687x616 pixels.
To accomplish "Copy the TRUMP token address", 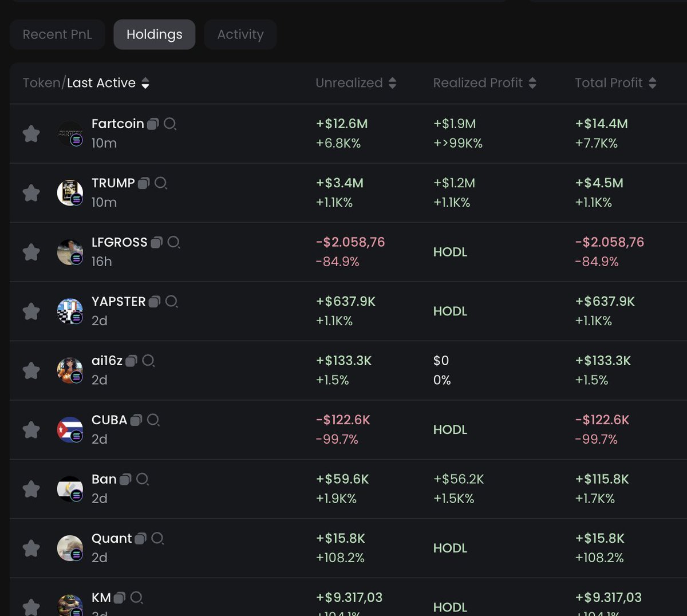I will tap(144, 183).
